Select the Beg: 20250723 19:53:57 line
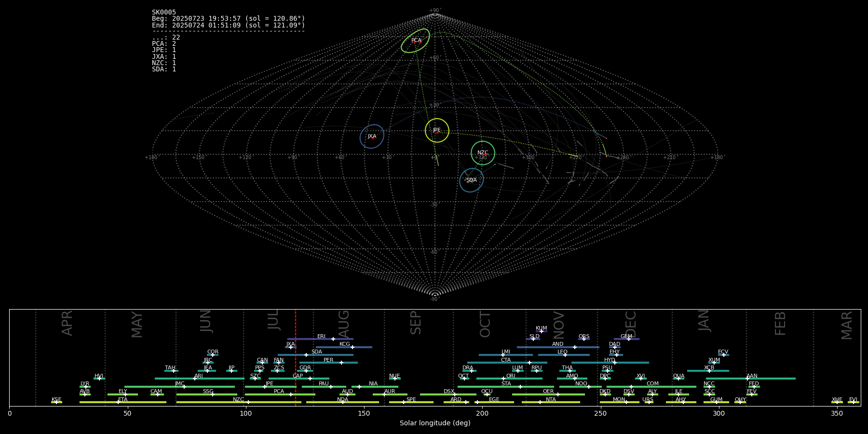Image resolution: width=868 pixels, height=434 pixels. [229, 19]
